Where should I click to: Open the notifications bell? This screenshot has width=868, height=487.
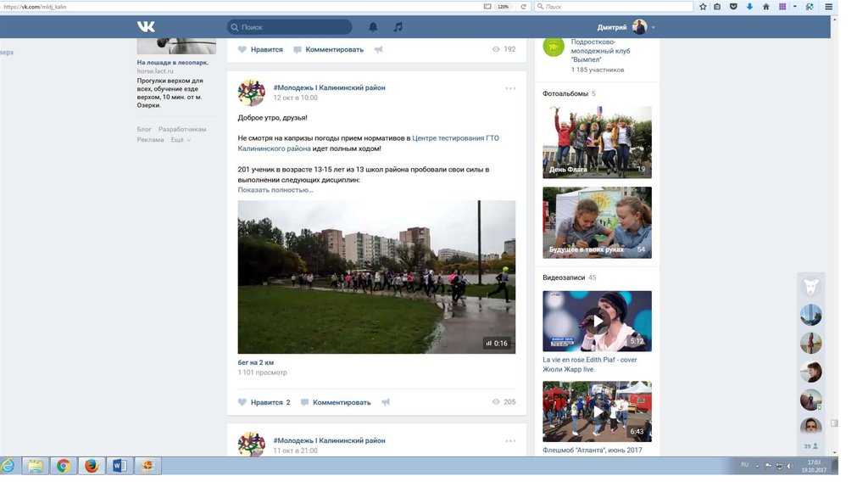coord(373,27)
